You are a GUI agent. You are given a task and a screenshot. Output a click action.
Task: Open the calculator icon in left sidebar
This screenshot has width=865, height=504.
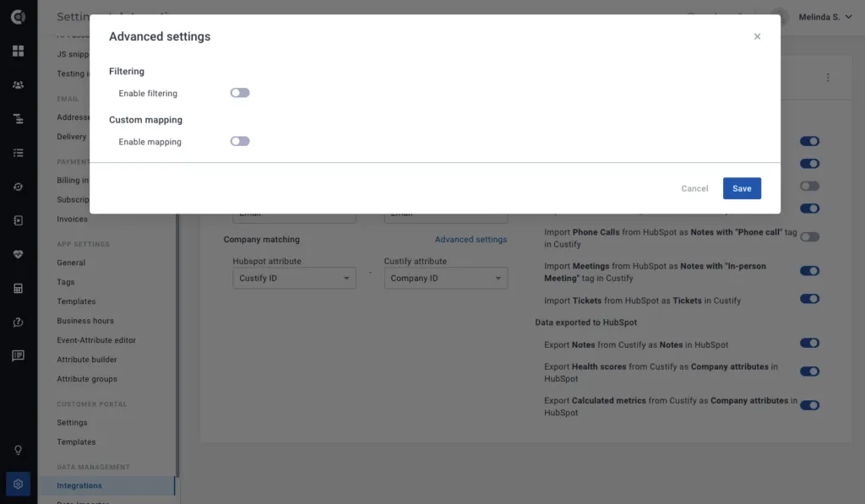[x=19, y=289]
